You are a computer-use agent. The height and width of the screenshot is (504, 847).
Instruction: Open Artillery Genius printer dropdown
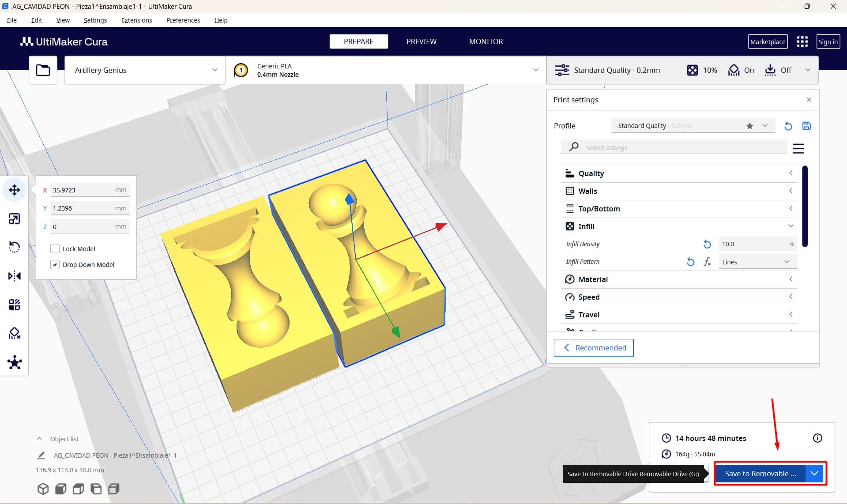point(145,70)
